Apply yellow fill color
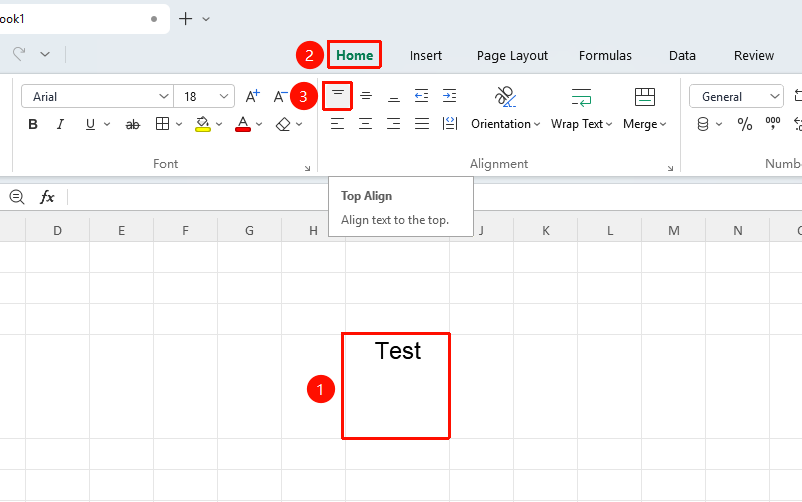The width and height of the screenshot is (802, 502). pos(203,124)
